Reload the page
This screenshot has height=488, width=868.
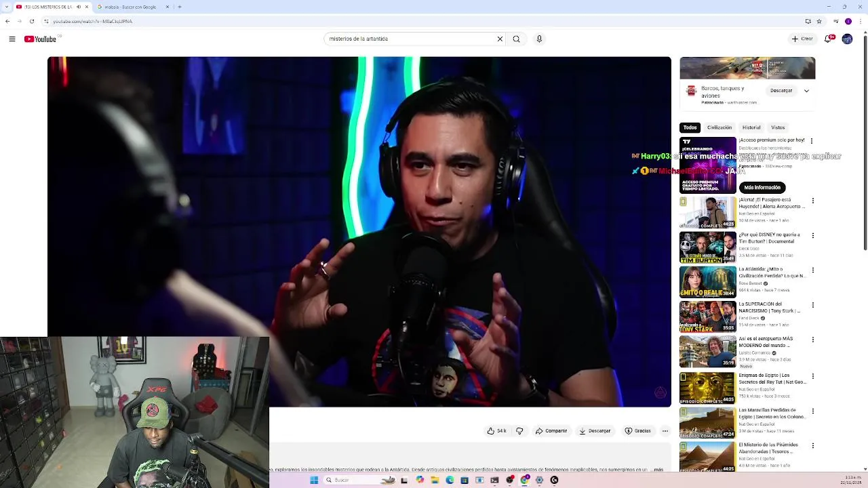(31, 21)
